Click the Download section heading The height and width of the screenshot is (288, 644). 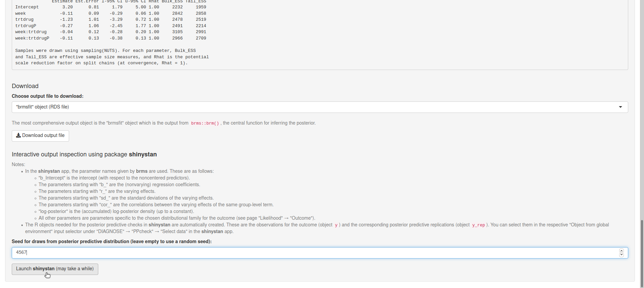tap(25, 86)
